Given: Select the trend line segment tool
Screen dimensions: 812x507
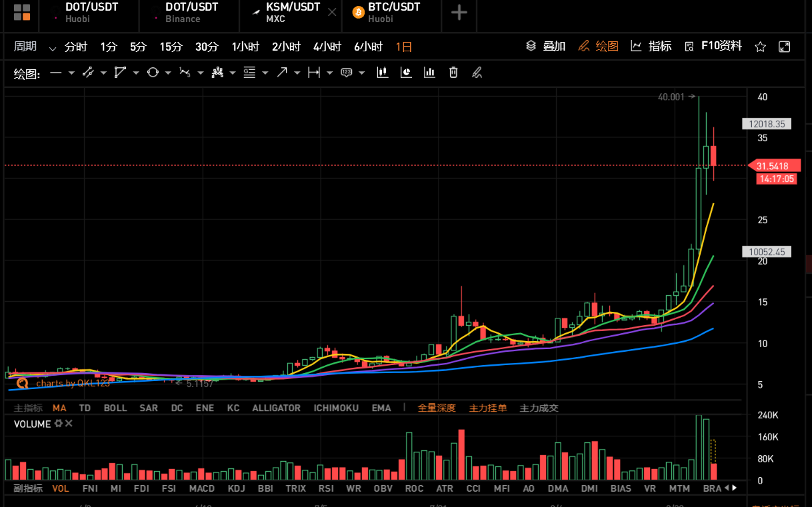Looking at the screenshot, I should coord(87,73).
